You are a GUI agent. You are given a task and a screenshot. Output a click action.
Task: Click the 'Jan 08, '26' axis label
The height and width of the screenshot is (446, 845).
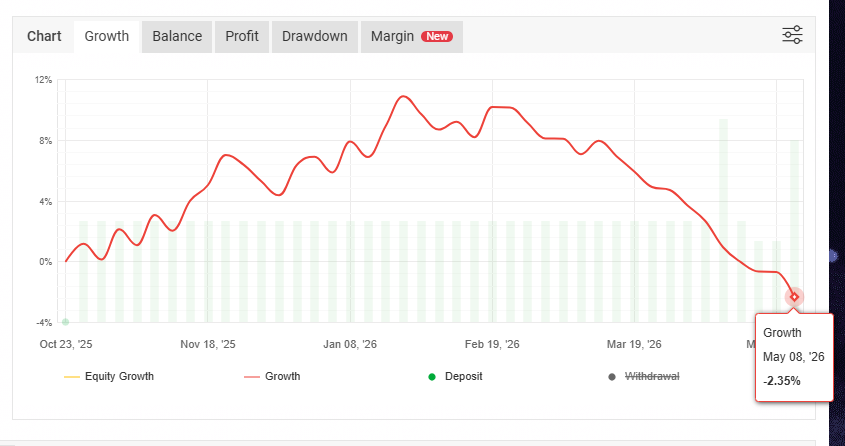click(x=350, y=345)
